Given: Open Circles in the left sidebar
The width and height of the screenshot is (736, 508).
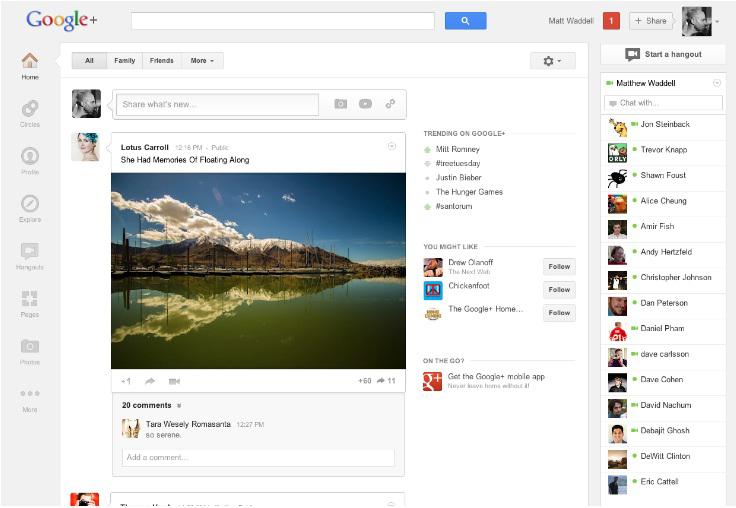Looking at the screenshot, I should pyautogui.click(x=30, y=109).
